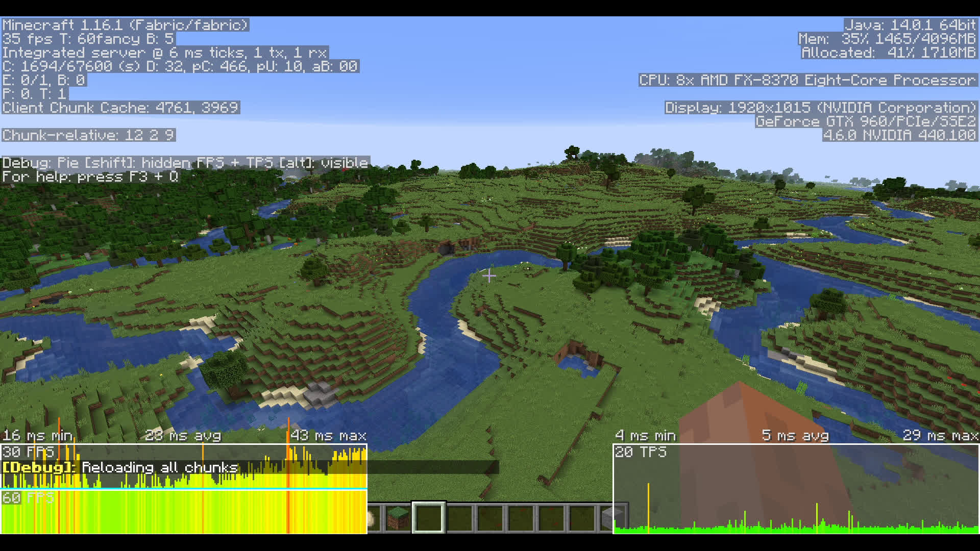Click the fifth hotbar slot
Image resolution: width=980 pixels, height=551 pixels.
[x=490, y=518]
